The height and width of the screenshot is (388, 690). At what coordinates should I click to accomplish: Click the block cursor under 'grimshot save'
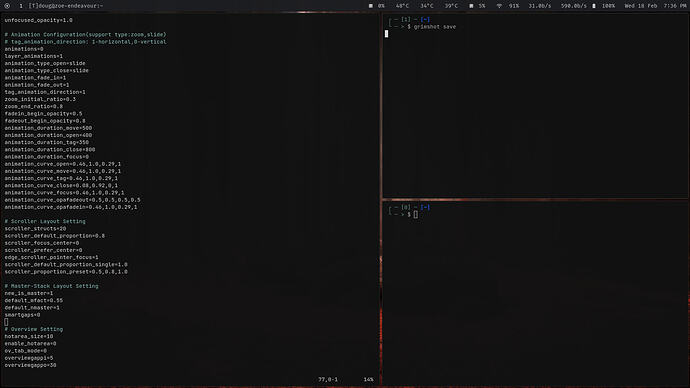[386, 34]
